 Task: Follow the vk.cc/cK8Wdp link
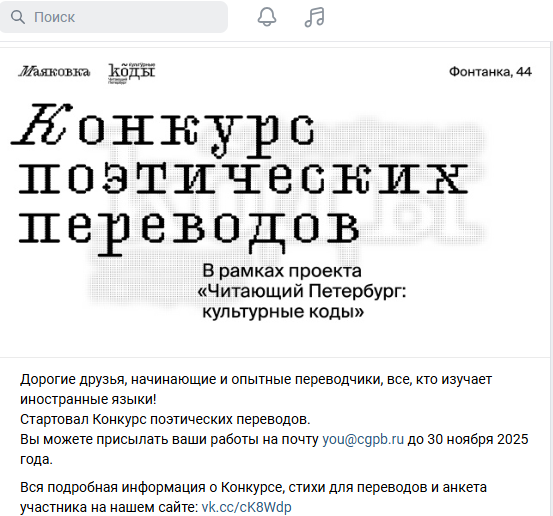247,508
